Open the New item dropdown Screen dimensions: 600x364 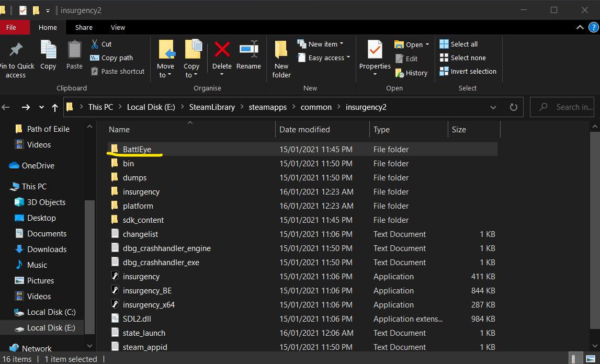320,44
